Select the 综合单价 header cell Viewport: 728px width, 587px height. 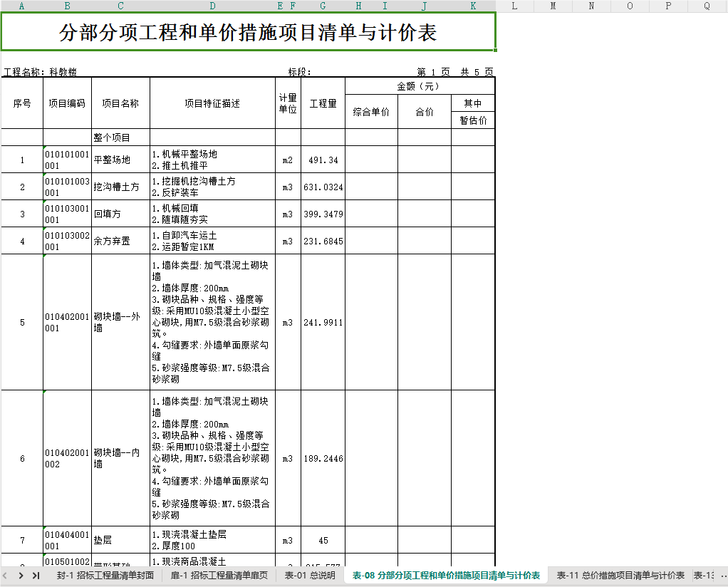coord(371,112)
